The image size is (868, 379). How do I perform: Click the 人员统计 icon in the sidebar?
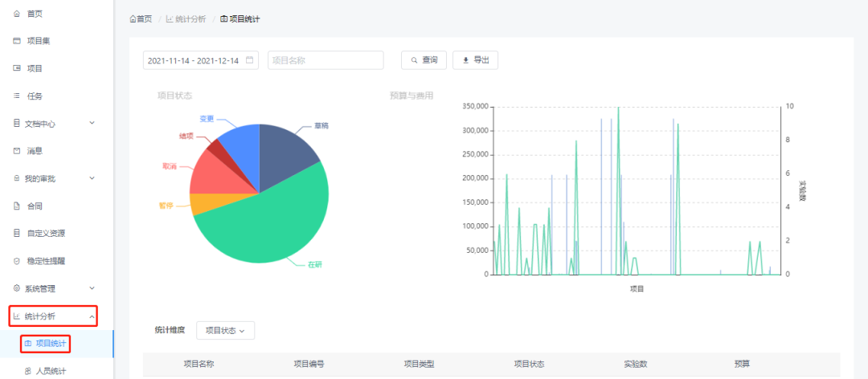(x=28, y=371)
